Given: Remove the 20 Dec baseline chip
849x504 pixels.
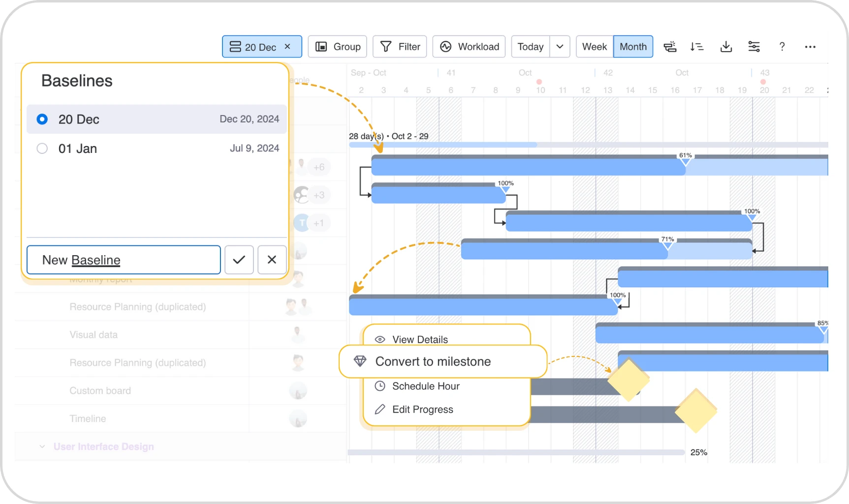Looking at the screenshot, I should [x=287, y=46].
